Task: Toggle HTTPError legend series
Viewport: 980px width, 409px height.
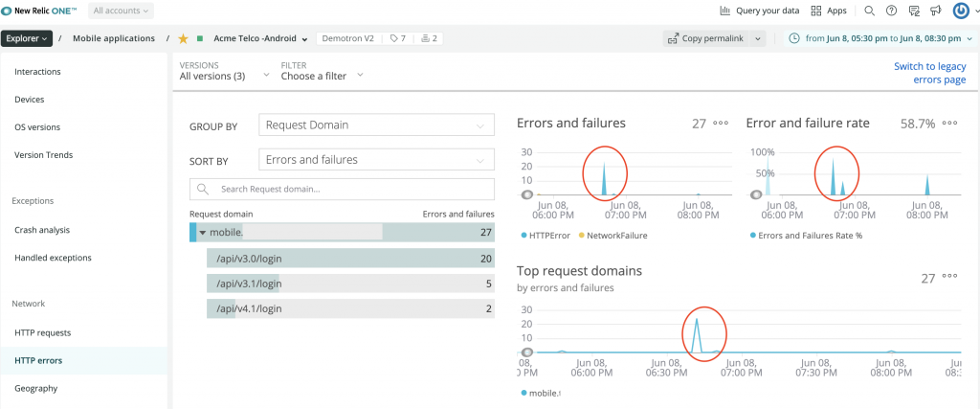Action: pos(546,236)
